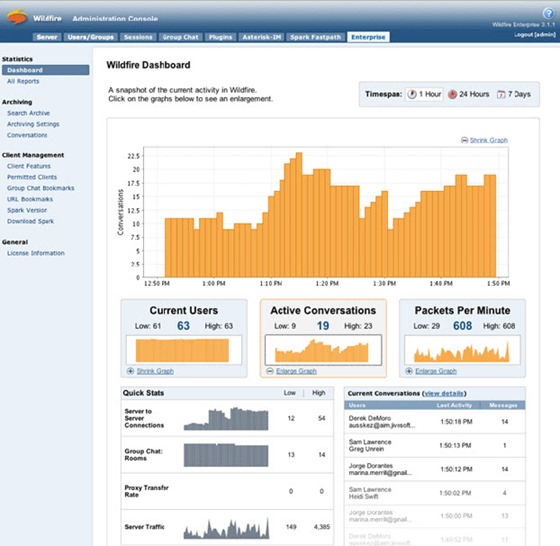Open Search Archive in sidebar
560x546 pixels.
(29, 113)
